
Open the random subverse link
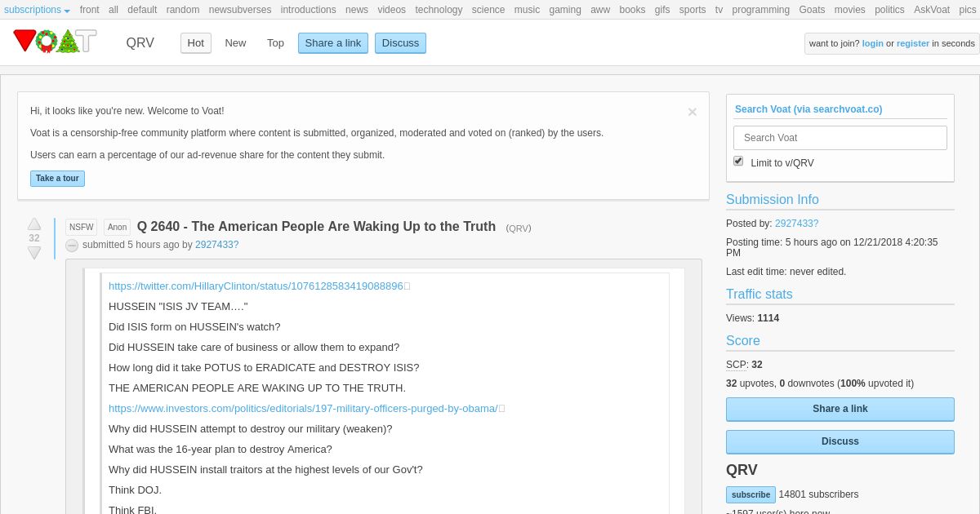point(183,10)
